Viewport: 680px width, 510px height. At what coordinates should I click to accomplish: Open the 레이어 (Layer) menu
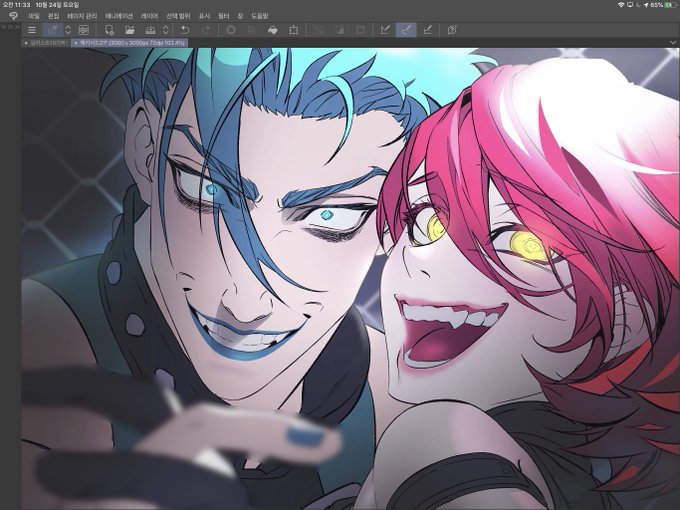coord(150,16)
